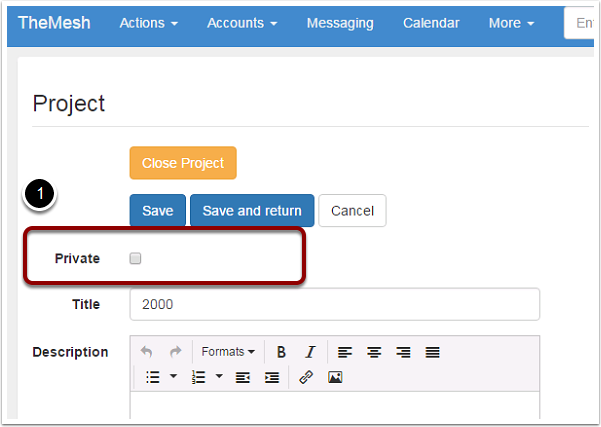Enable the Private checkbox
Viewport: 601px width, 427px height.
135,258
